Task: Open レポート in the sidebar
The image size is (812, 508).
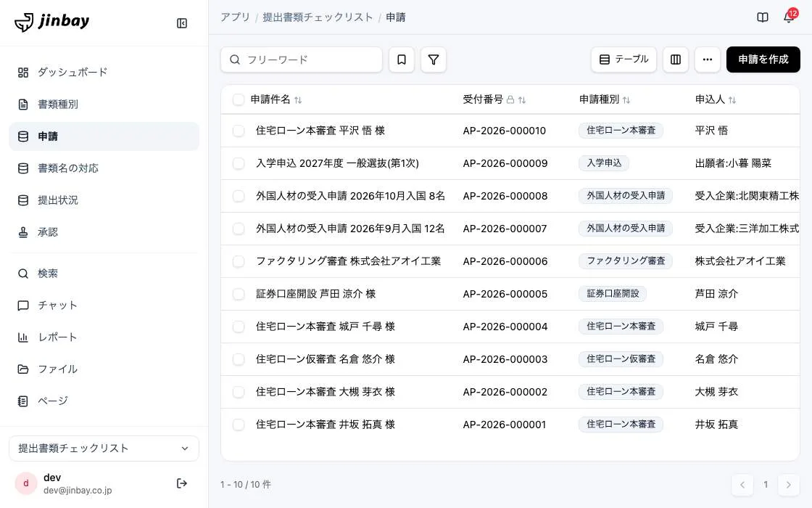Action: (x=104, y=337)
